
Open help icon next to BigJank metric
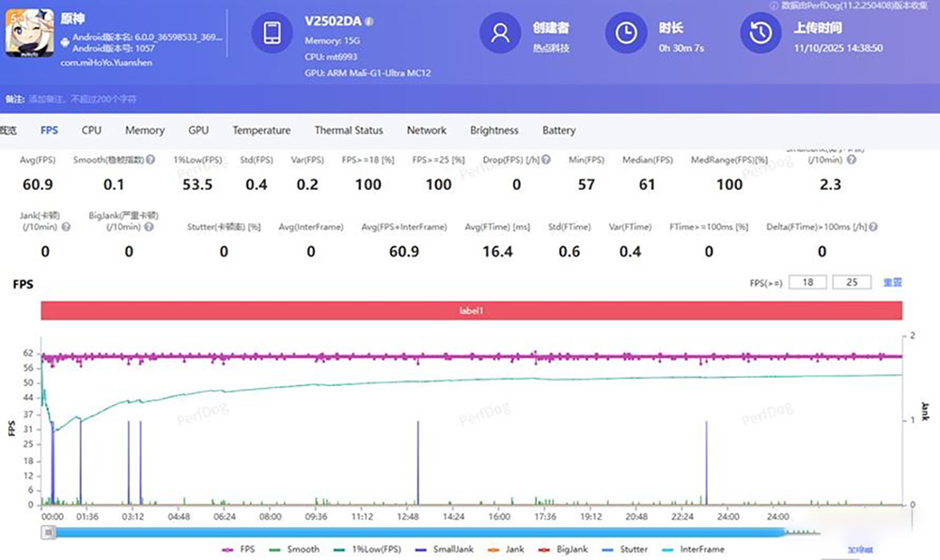click(148, 227)
